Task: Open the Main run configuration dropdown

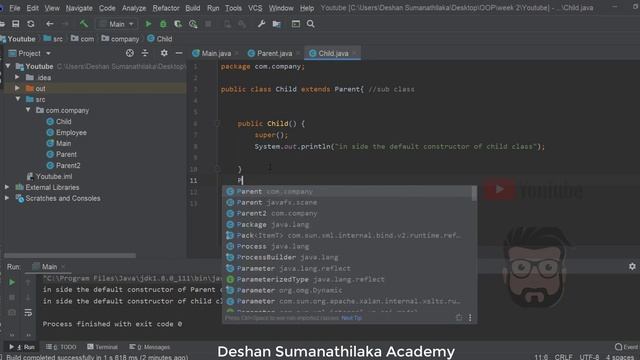Action: (x=117, y=24)
